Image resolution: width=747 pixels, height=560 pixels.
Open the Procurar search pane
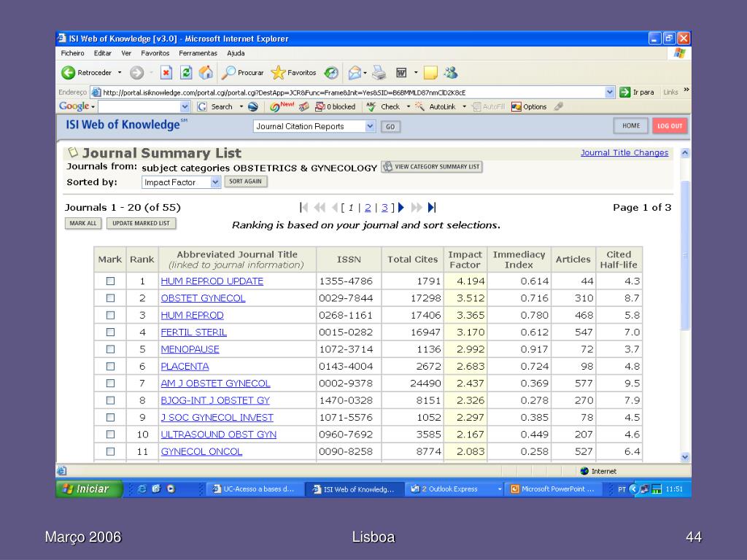242,72
